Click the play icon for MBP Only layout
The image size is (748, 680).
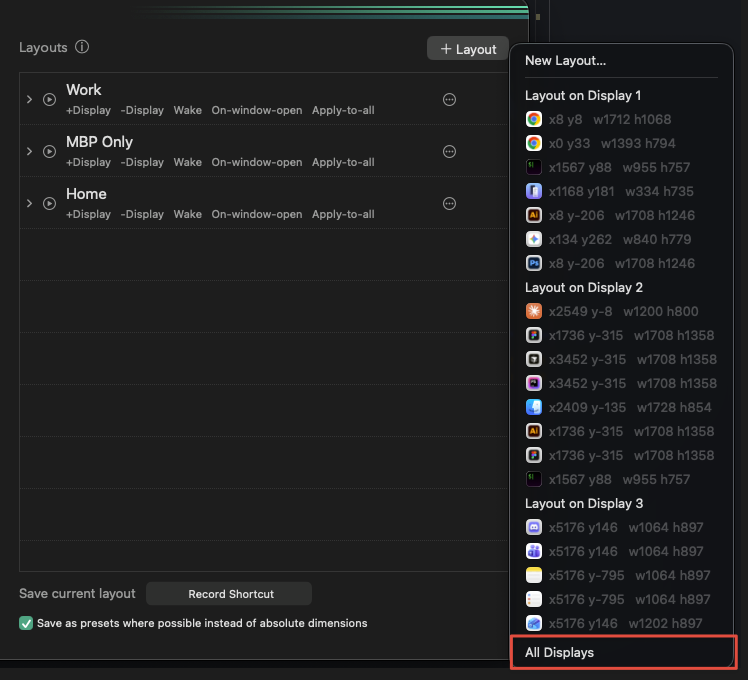point(49,151)
